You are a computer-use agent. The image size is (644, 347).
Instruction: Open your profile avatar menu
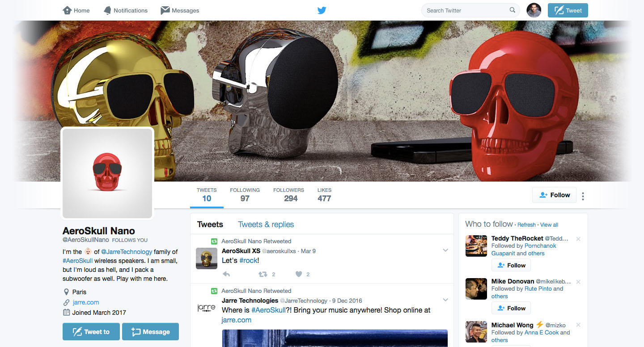pyautogui.click(x=534, y=10)
